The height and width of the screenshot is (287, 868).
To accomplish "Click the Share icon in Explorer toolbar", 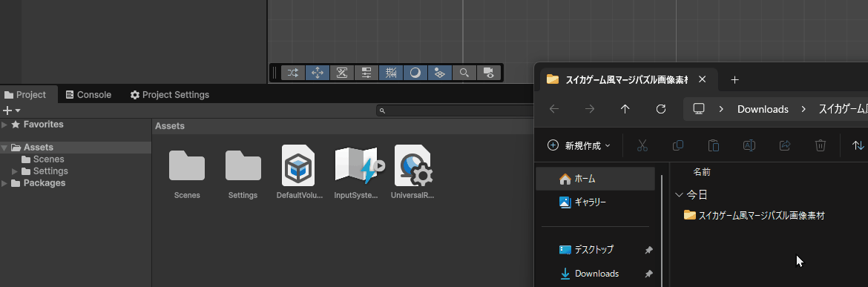I will [x=784, y=145].
